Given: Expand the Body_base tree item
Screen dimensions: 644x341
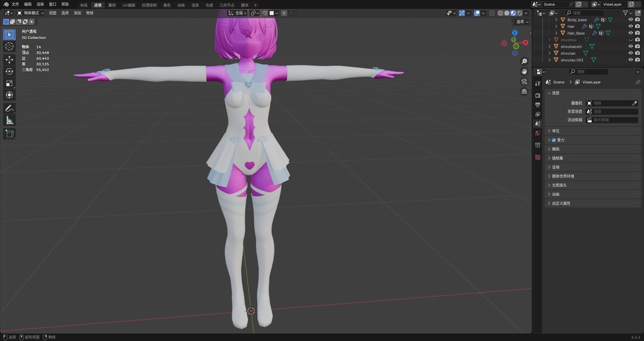Looking at the screenshot, I should point(557,20).
